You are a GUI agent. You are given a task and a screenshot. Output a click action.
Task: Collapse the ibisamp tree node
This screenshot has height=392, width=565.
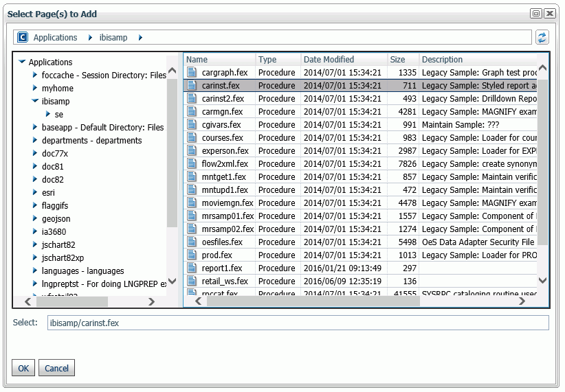[35, 101]
